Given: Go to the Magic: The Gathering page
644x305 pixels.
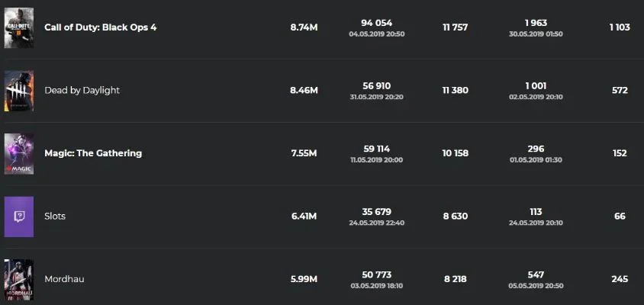Looking at the screenshot, I should click(x=93, y=153).
